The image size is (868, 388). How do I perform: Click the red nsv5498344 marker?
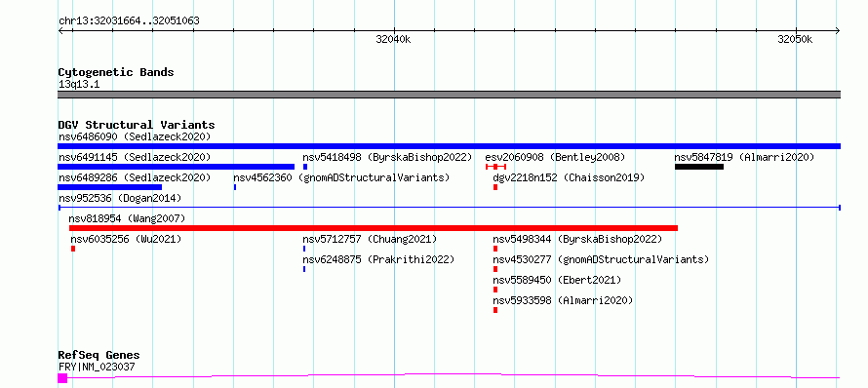tap(495, 249)
